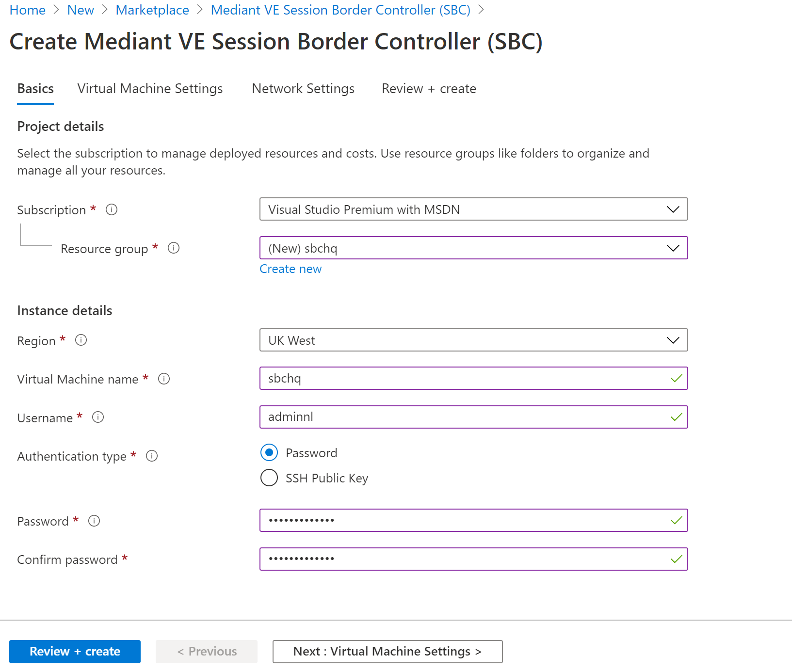This screenshot has height=672, width=792.
Task: Select the SSH Public Key radio option
Action: pyautogui.click(x=269, y=478)
